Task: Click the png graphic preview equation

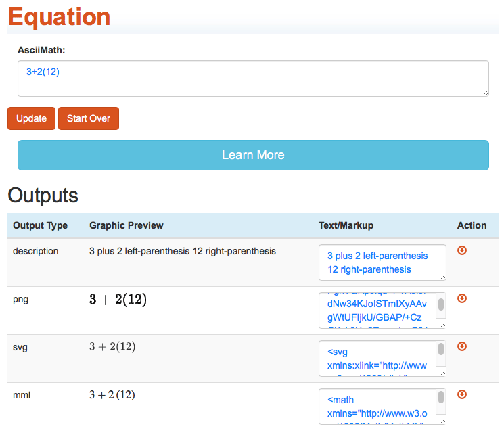Action: [118, 300]
